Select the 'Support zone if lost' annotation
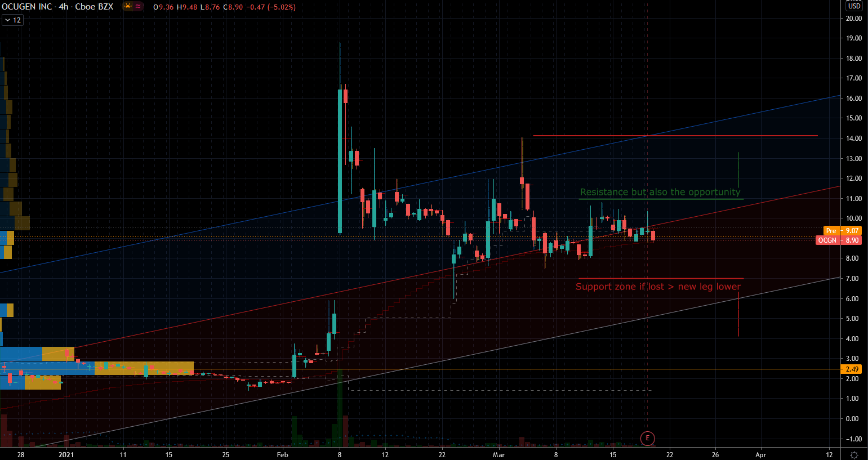The image size is (868, 460). (x=658, y=287)
